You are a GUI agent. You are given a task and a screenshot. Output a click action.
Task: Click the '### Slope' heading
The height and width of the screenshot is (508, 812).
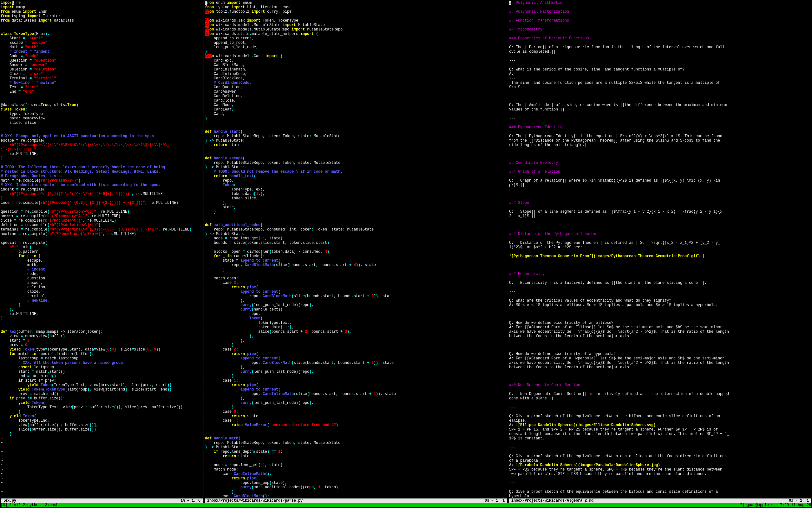519,203
